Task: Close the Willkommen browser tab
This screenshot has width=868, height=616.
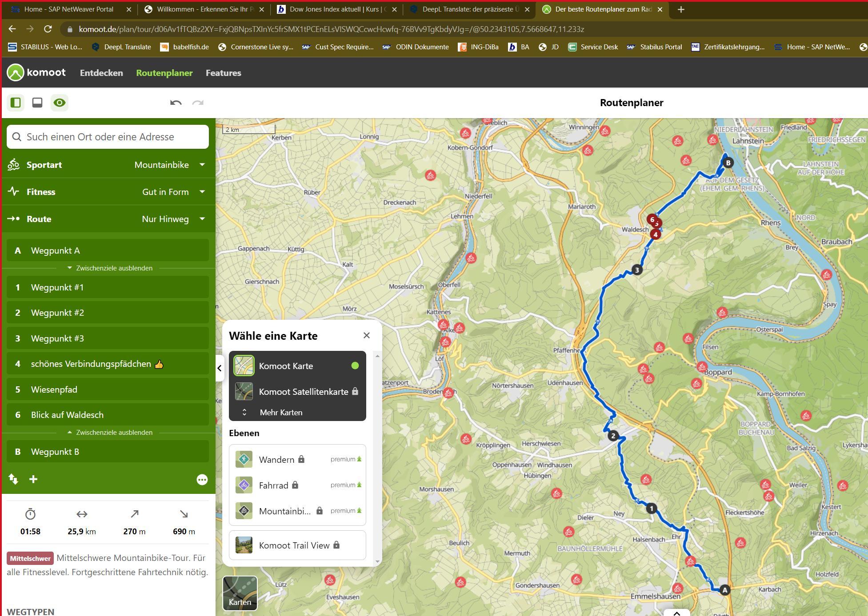Action: [261, 9]
